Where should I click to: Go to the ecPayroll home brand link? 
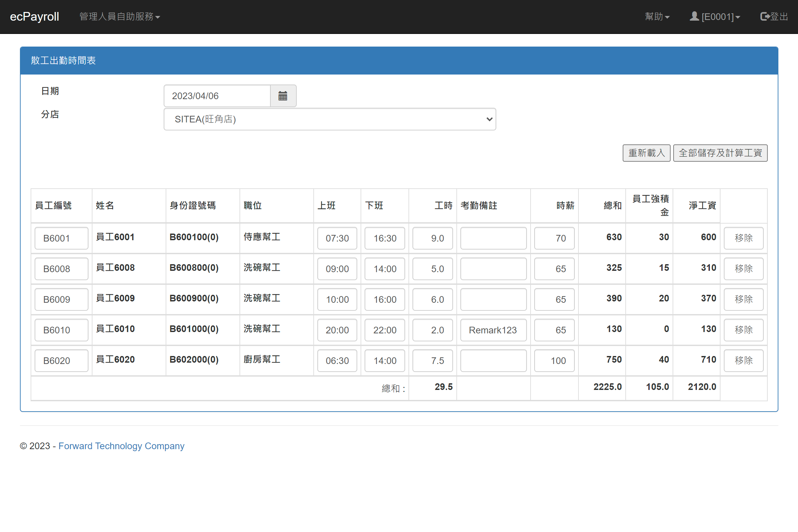(x=35, y=16)
